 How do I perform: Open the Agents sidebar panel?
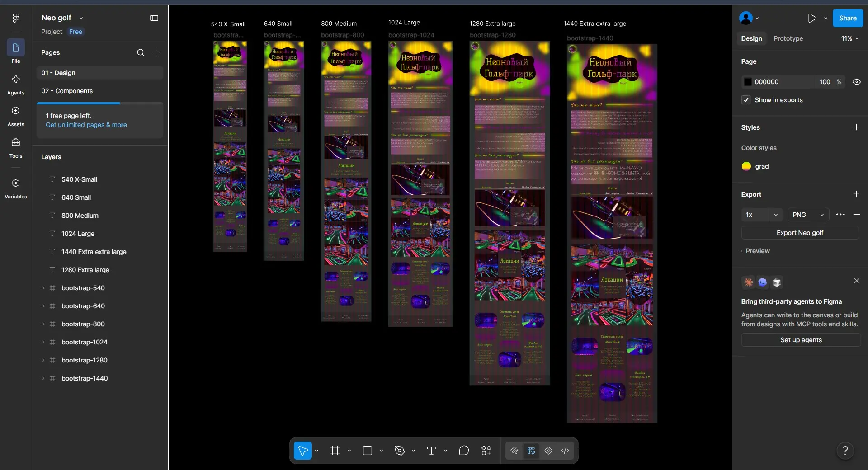click(16, 85)
